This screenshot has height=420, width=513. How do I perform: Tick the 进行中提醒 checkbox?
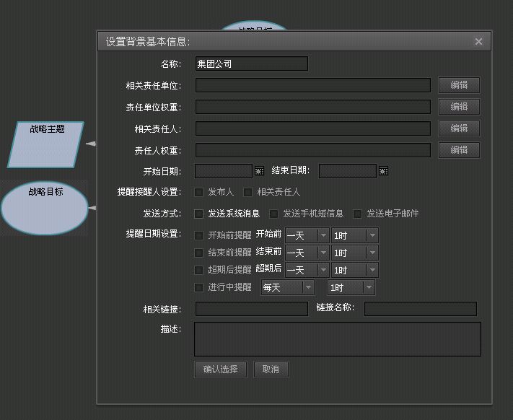point(199,287)
